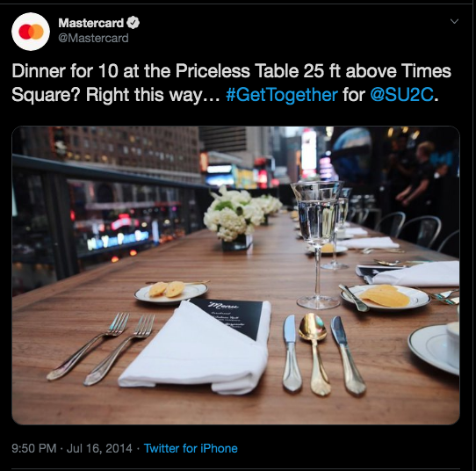The image size is (476, 471).
Task: Click the gold spoon in the photo
Action: point(315,354)
